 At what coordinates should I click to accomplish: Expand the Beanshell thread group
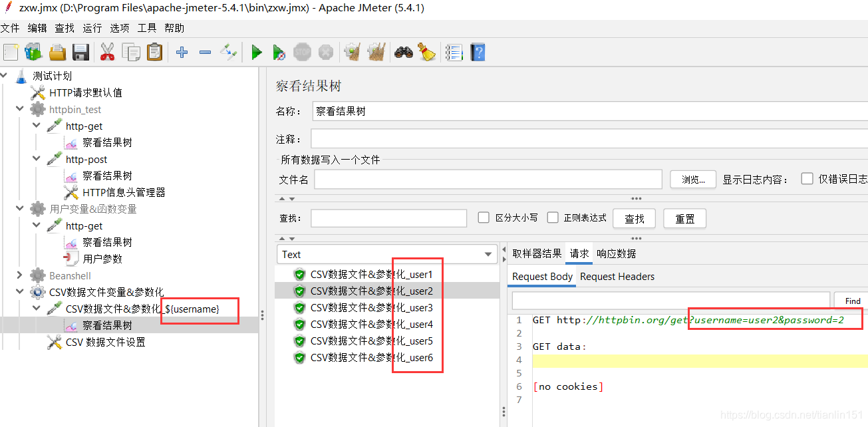[19, 275]
